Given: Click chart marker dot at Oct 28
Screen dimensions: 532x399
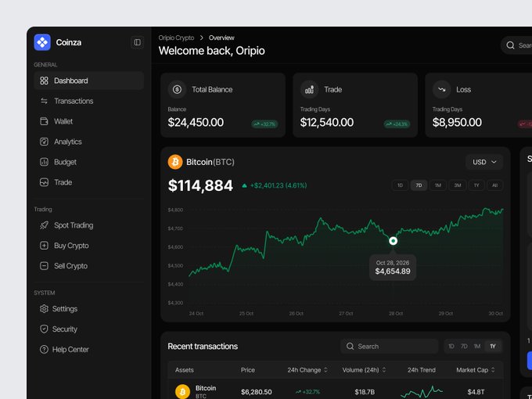Looking at the screenshot, I should [x=393, y=241].
